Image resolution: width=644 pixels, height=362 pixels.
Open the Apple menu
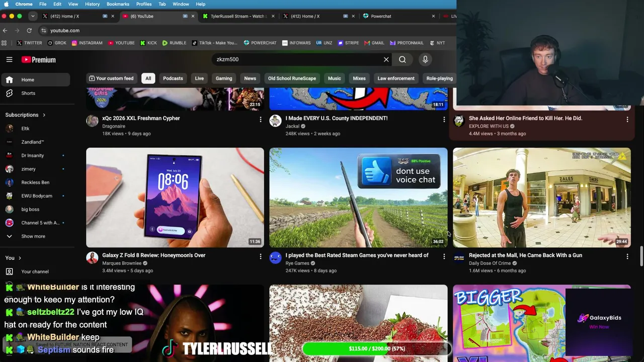(6, 4)
